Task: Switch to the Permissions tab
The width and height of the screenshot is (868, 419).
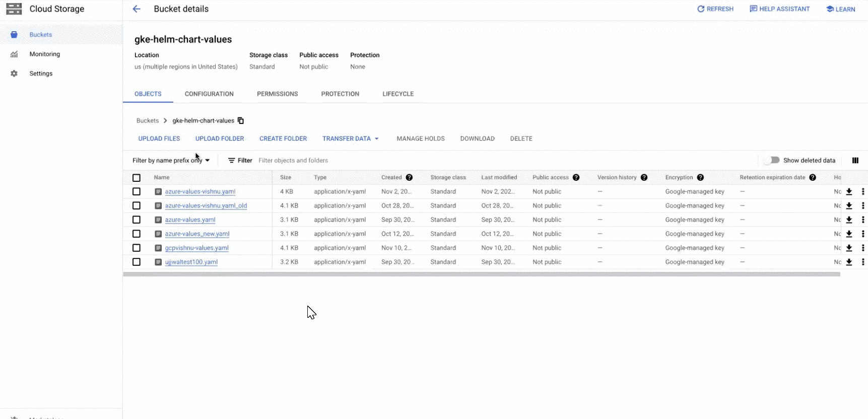Action: coord(277,94)
